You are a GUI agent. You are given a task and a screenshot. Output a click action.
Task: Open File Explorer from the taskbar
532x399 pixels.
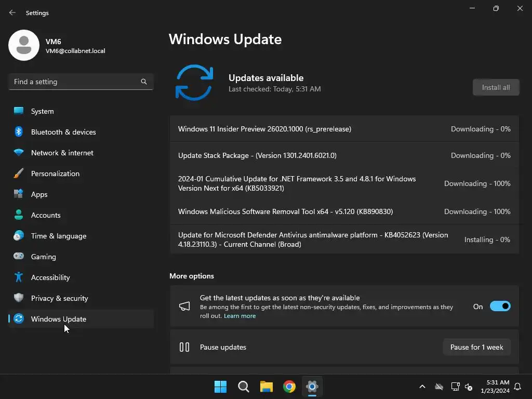267,387
